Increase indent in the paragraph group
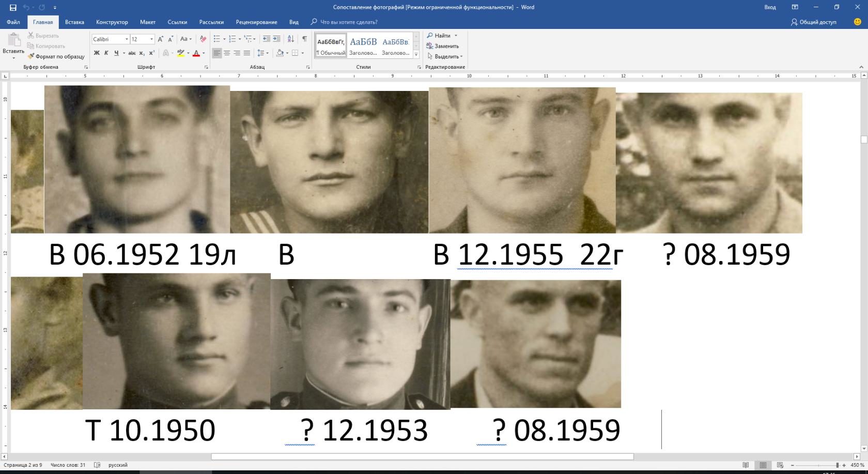868x474 pixels. tap(277, 39)
